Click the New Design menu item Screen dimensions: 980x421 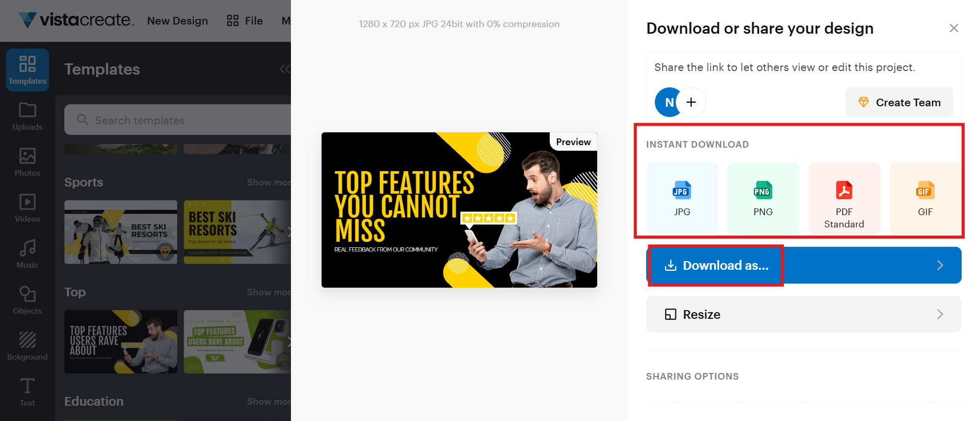(178, 21)
